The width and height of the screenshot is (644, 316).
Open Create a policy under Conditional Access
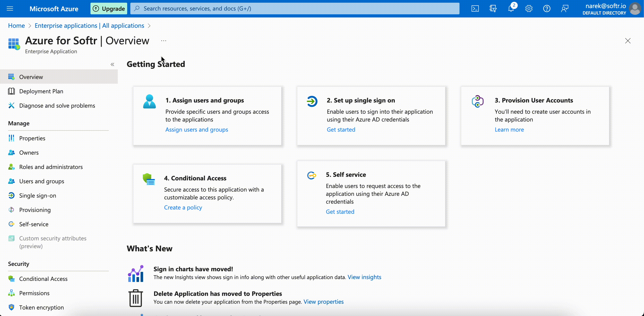pyautogui.click(x=183, y=207)
